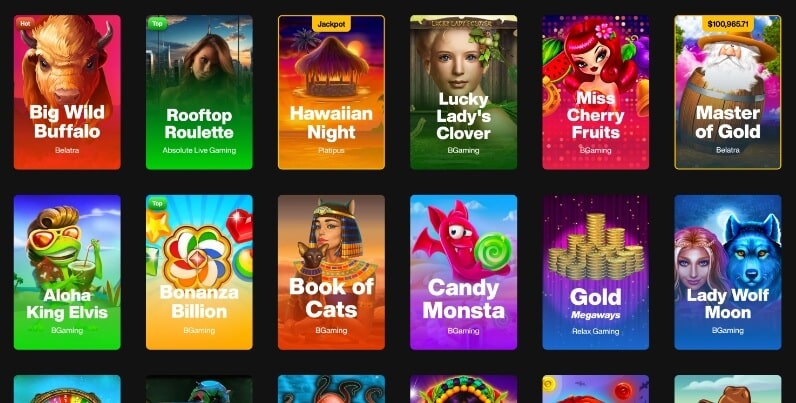Click the Top badge on Rooftop Roulette
This screenshot has width=796, height=403.
[157, 23]
